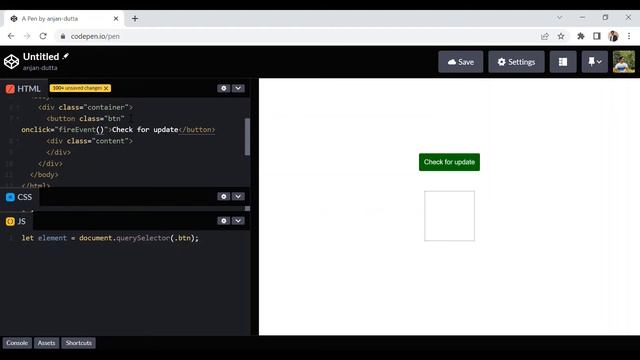The image size is (640, 360).
Task: Dismiss the unsaved changes badge
Action: (x=106, y=88)
